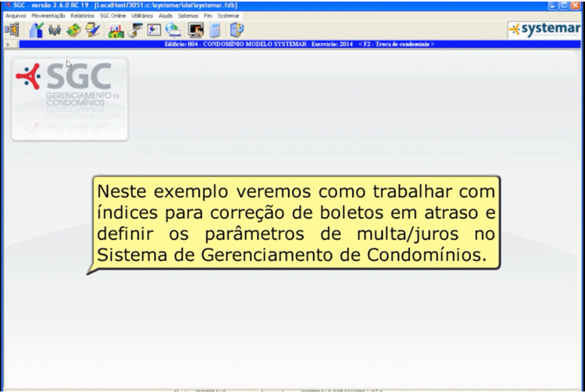Open the Arquivos menu
Viewport: 585px width, 392px height.
(x=12, y=16)
